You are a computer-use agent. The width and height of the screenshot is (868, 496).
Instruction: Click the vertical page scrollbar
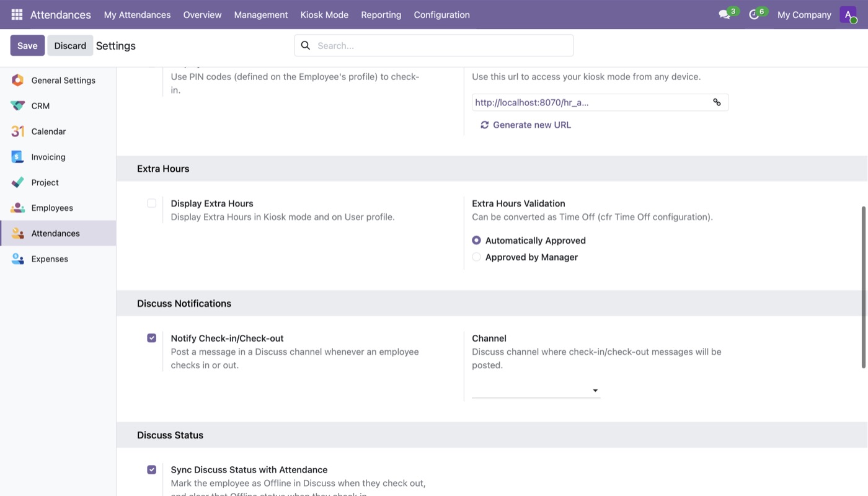tap(864, 287)
